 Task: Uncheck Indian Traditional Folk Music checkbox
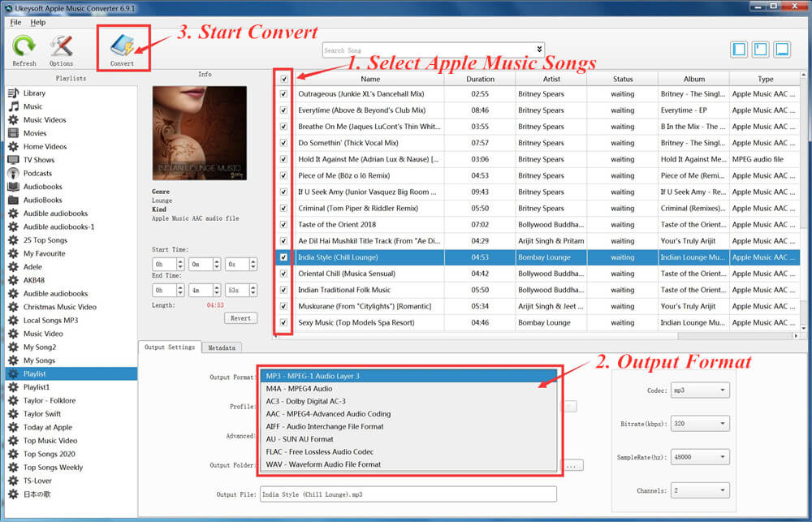tap(283, 290)
